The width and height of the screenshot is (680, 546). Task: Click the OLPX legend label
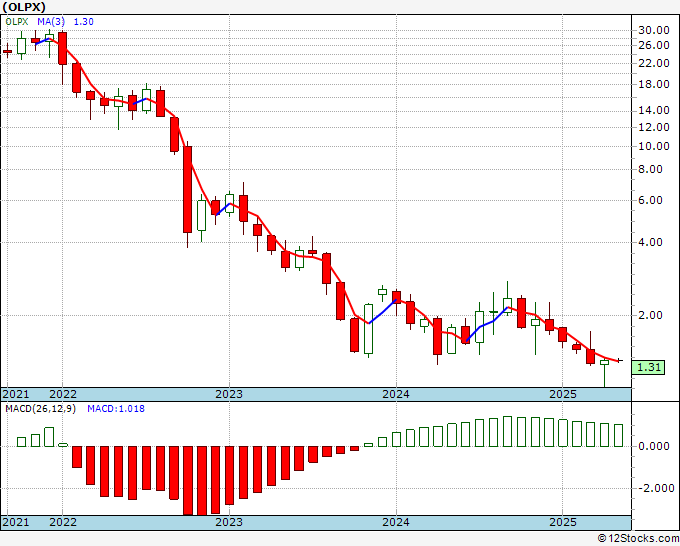pyautogui.click(x=17, y=22)
